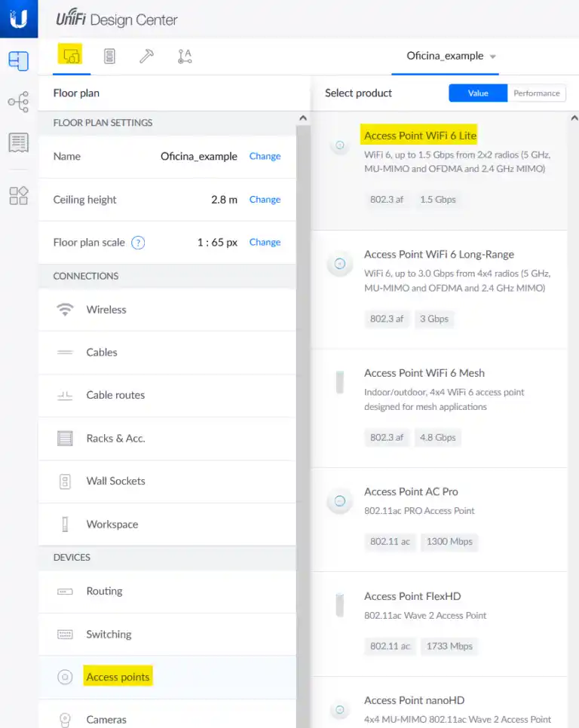Select the cable path tool icon
This screenshot has height=728, width=579.
point(185,56)
